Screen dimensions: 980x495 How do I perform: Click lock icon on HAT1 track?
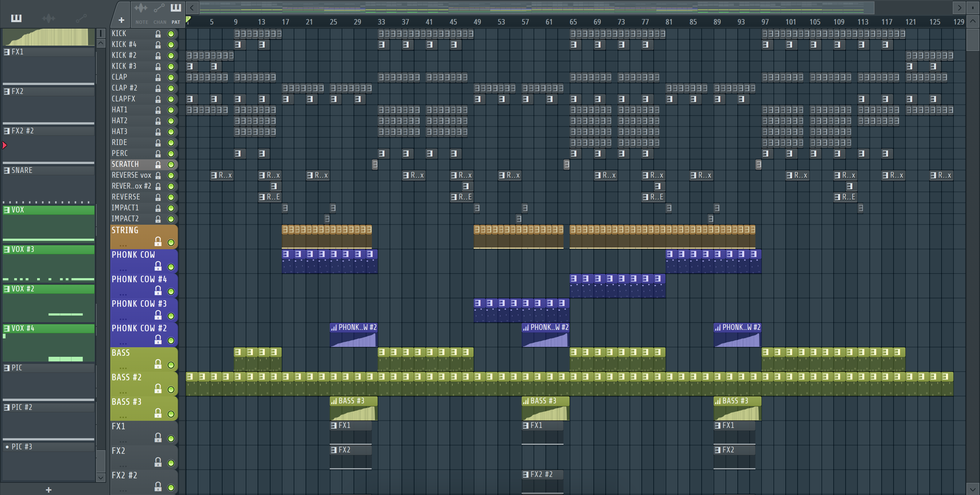tap(158, 110)
